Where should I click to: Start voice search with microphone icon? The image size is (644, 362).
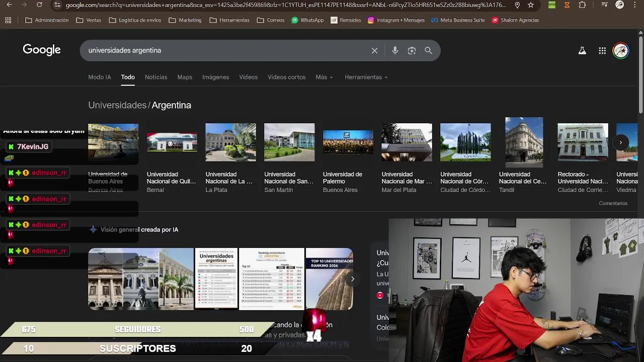(395, 50)
